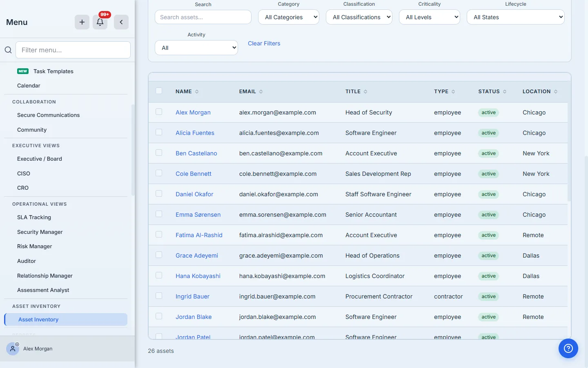
Task: Open Alex Morgan's asset record link
Action: pos(193,112)
